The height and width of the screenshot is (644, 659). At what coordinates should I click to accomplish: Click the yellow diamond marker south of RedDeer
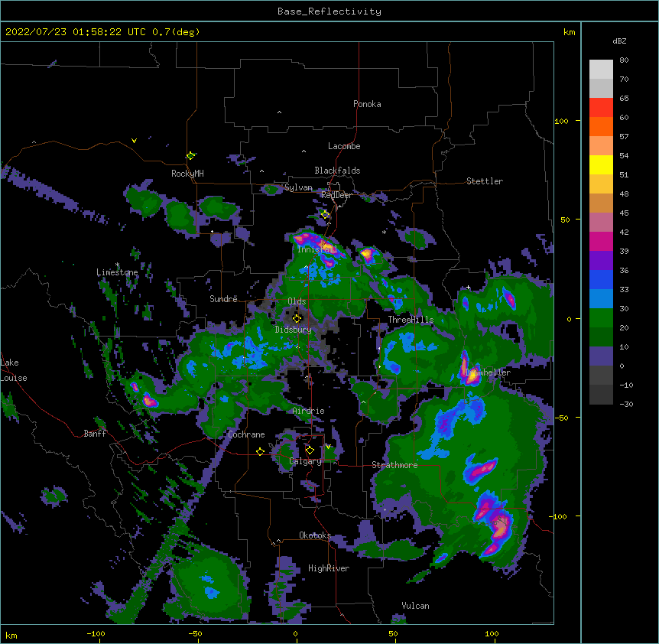pyautogui.click(x=325, y=215)
